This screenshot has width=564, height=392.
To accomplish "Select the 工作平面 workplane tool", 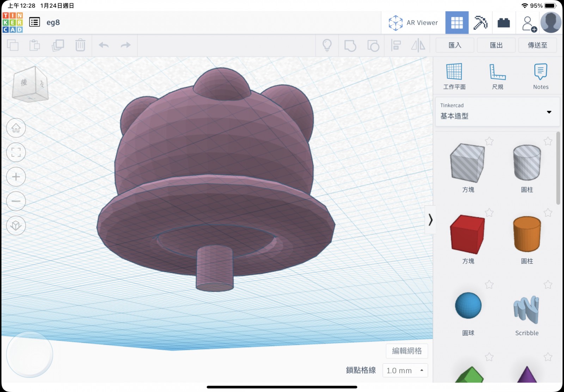I will pos(454,76).
